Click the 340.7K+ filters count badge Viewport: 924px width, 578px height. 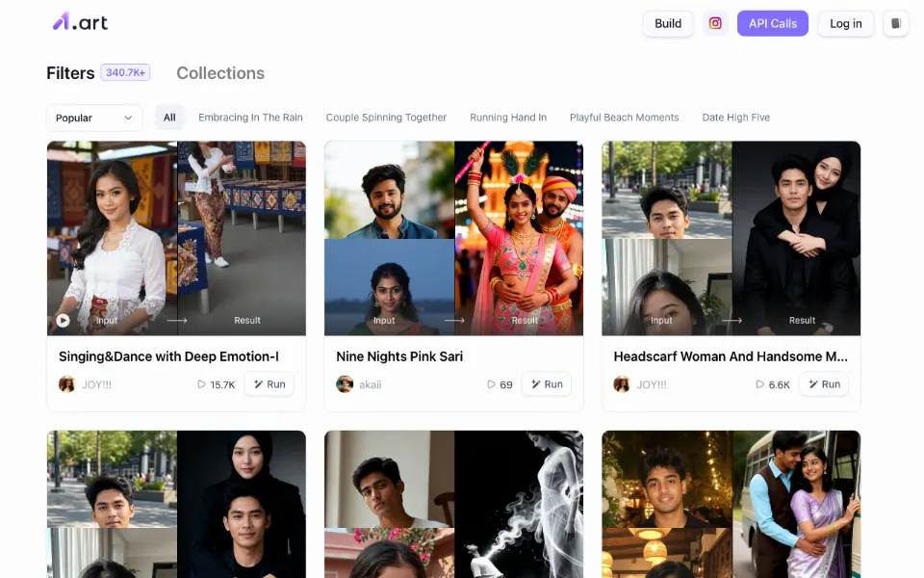click(x=125, y=72)
